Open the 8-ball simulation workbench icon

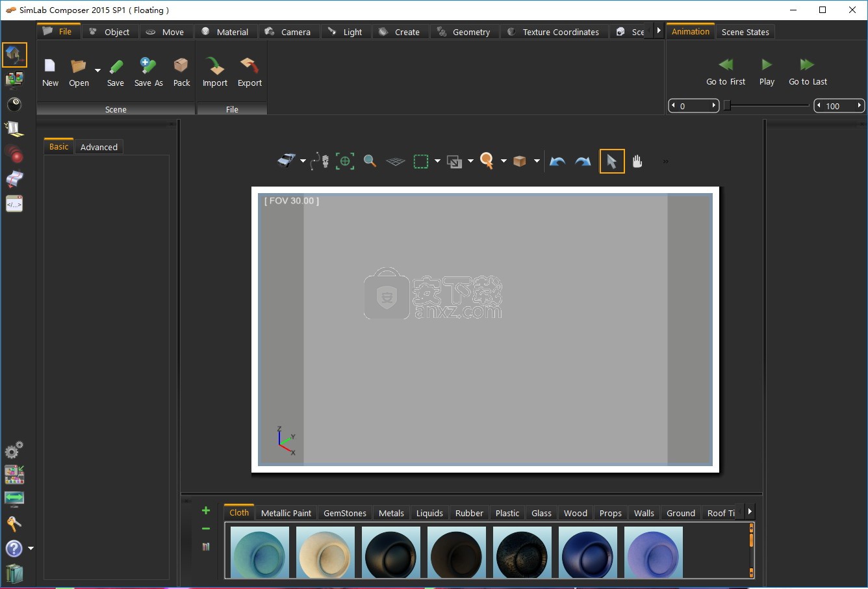[x=14, y=104]
